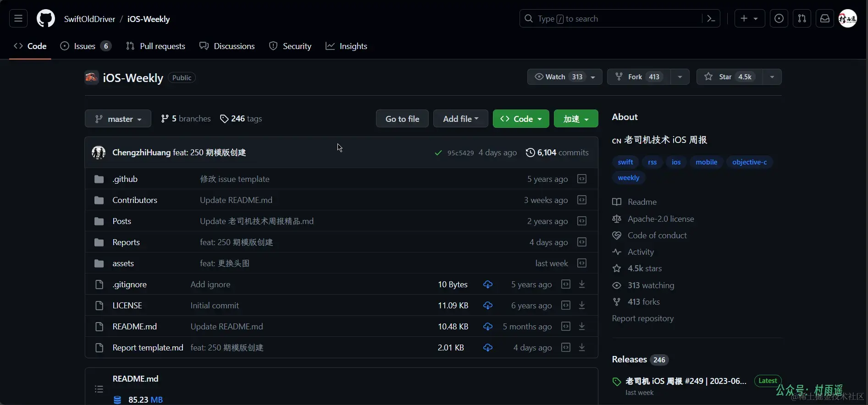Select the objective-c topic tag
Viewport: 868px width, 405px height.
(x=749, y=162)
